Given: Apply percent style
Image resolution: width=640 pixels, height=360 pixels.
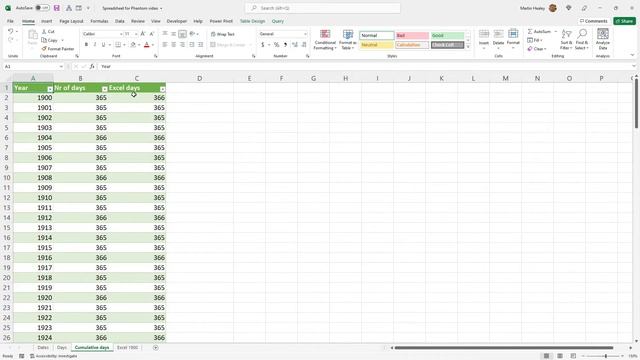Looking at the screenshot, I should (x=276, y=44).
